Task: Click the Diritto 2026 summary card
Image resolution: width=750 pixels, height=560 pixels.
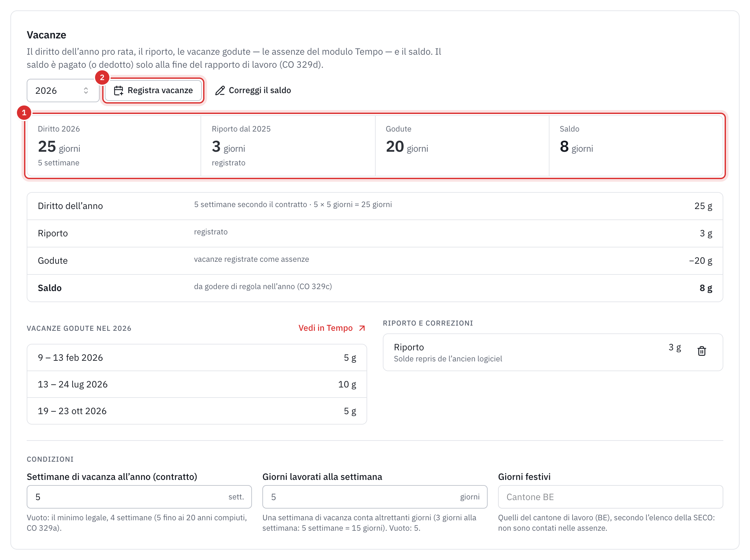Action: [114, 146]
